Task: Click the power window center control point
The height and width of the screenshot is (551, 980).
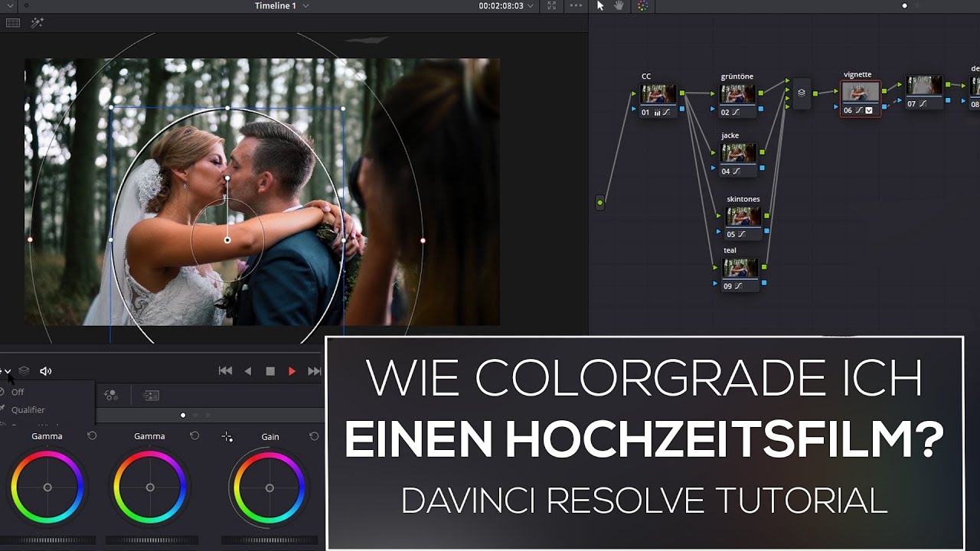Action: coord(227,240)
